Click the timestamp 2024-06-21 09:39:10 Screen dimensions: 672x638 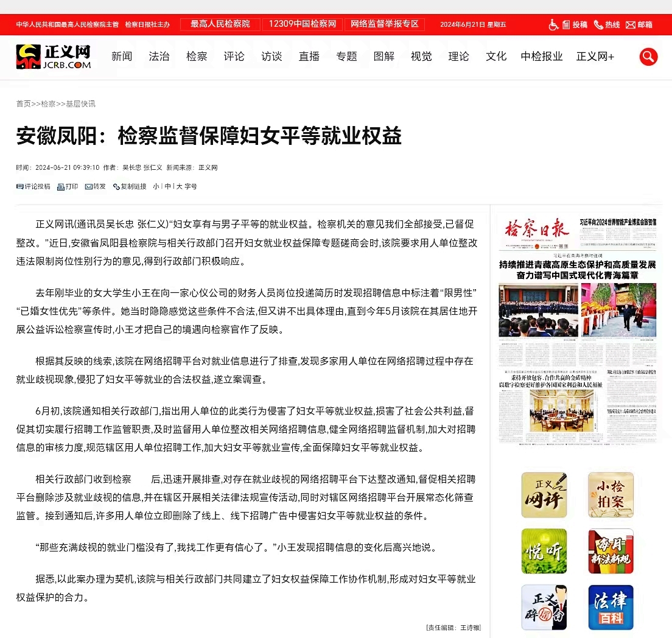click(68, 167)
